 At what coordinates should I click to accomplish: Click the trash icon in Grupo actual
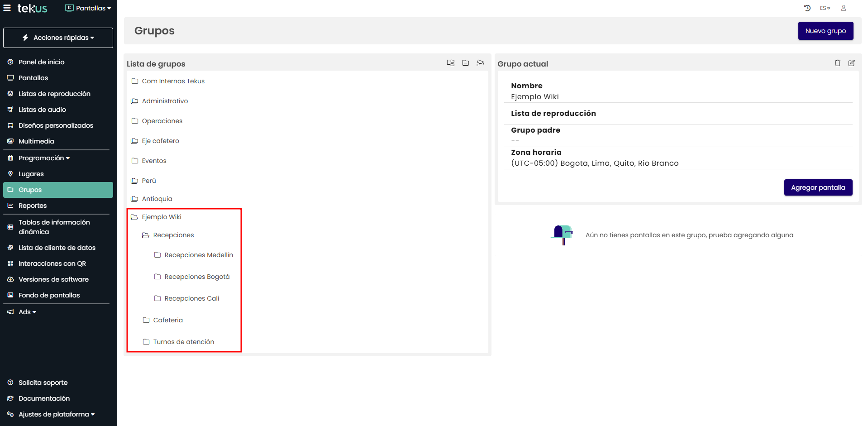click(837, 63)
